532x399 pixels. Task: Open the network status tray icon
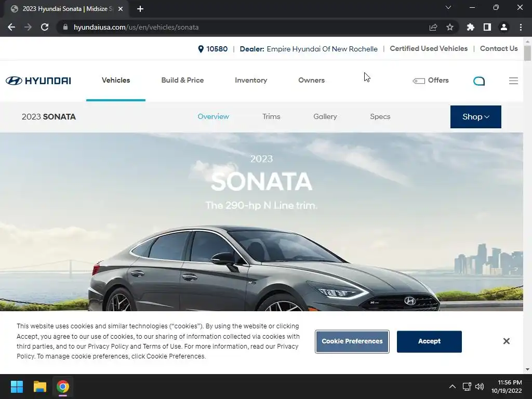pos(467,387)
